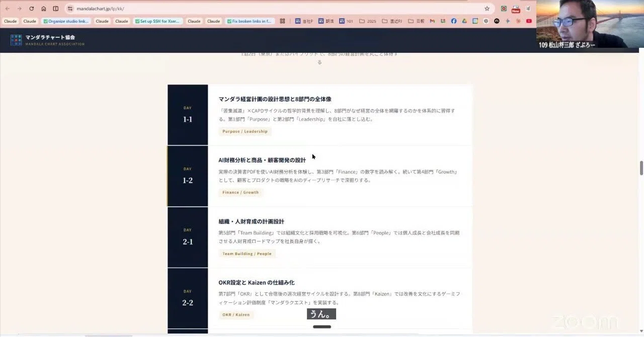Click the マンダラチャート協会 header title
644x337 pixels.
[x=50, y=37]
